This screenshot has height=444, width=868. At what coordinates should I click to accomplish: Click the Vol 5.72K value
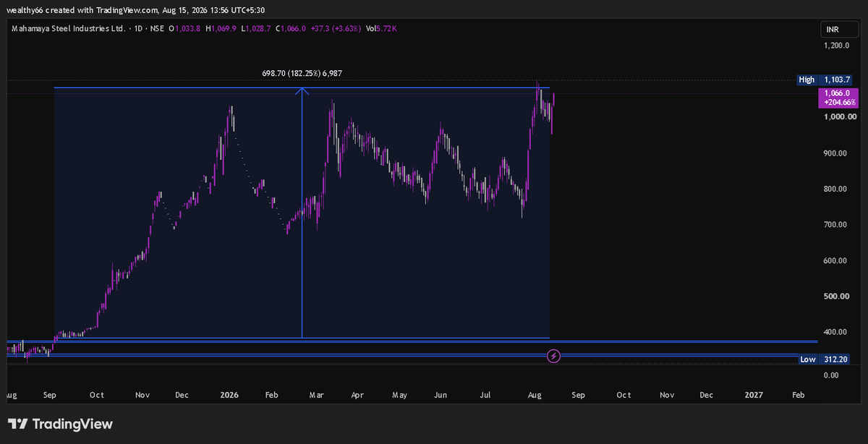coord(381,28)
